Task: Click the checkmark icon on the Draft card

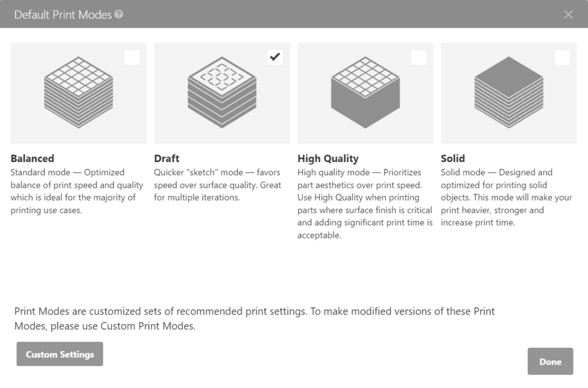Action: click(x=275, y=57)
